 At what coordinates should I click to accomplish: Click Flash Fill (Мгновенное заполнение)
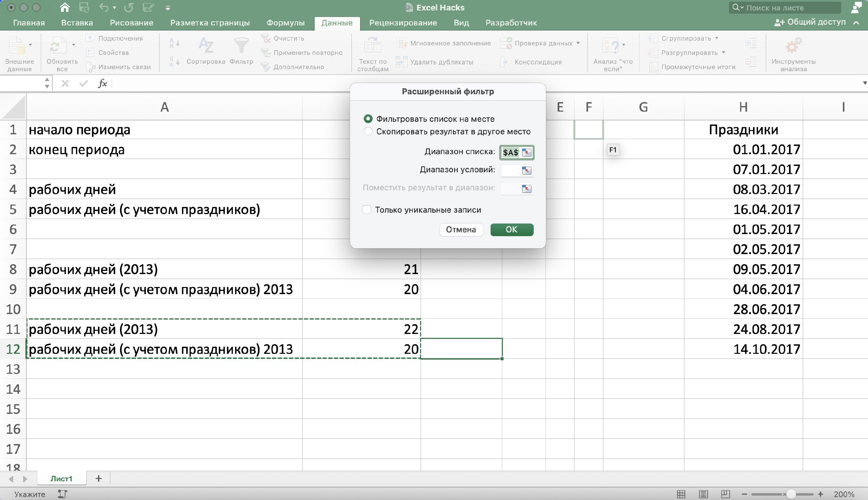[x=443, y=43]
